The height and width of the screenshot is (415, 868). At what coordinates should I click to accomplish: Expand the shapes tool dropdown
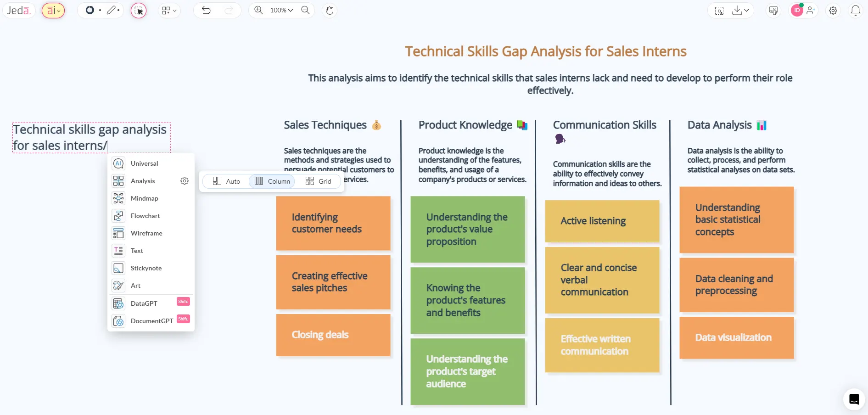tap(169, 10)
